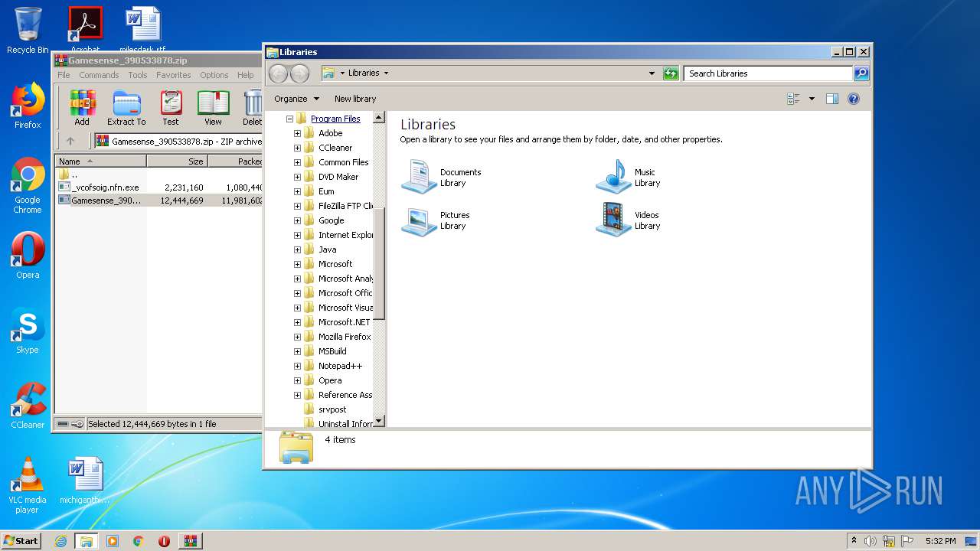
Task: Show hidden system tray icons
Action: 854,541
